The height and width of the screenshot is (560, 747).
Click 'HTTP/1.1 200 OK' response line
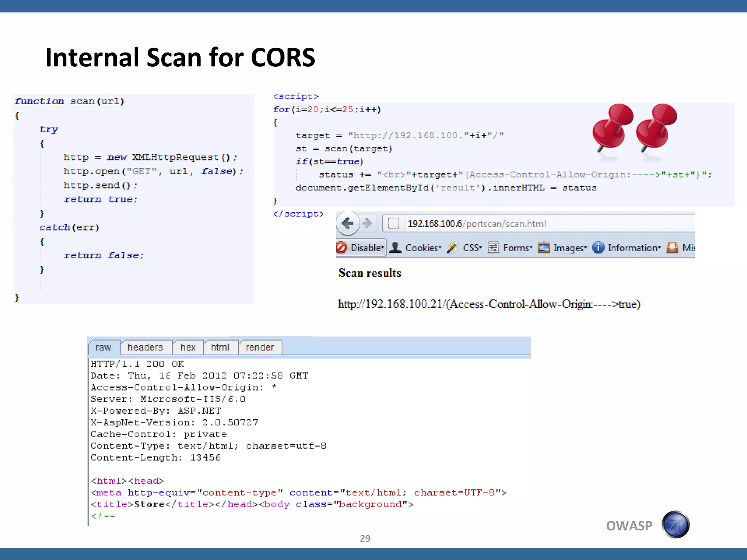(137, 364)
